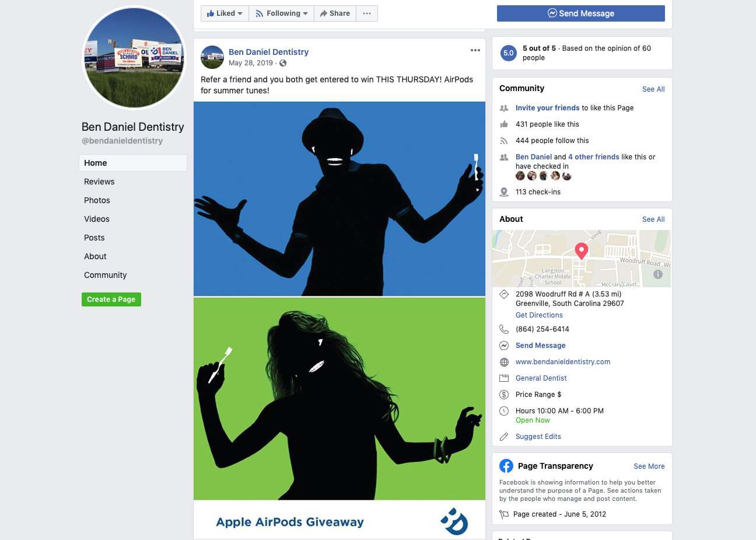Click the public globe audience icon
Viewport: 756px width, 540px height.
tap(283, 63)
